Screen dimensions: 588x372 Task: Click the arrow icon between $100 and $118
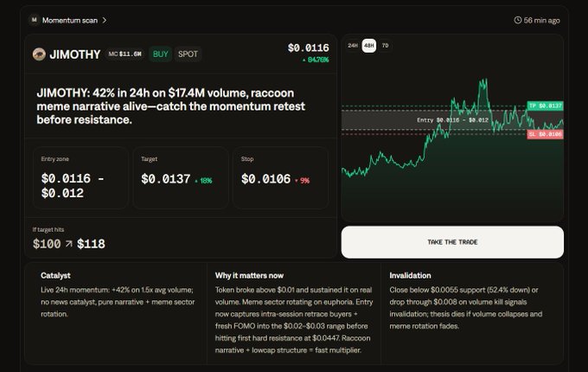coord(68,244)
